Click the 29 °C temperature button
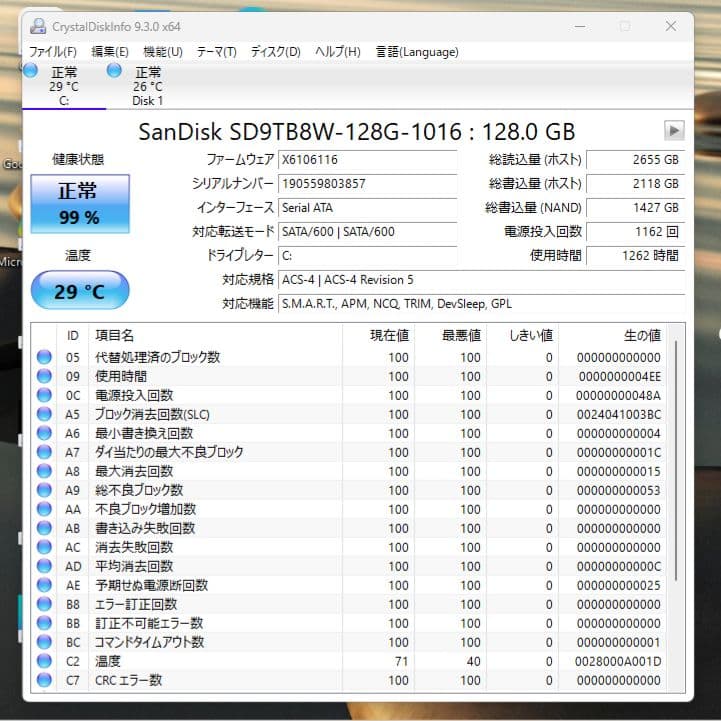This screenshot has height=721, width=721. [x=80, y=291]
